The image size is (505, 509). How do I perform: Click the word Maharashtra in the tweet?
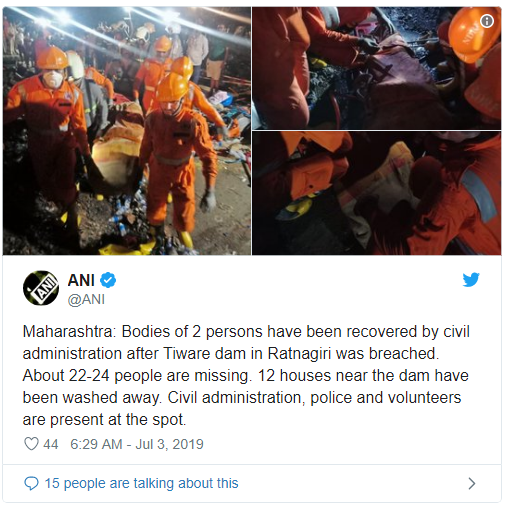click(x=69, y=332)
